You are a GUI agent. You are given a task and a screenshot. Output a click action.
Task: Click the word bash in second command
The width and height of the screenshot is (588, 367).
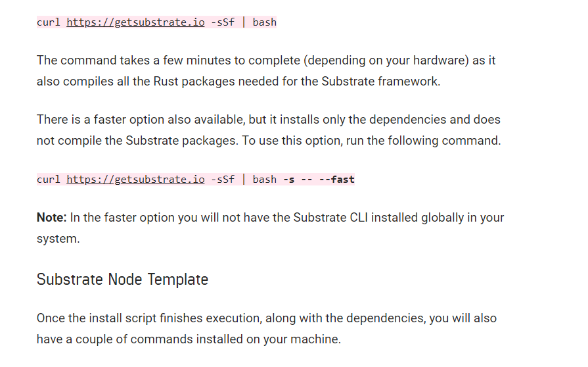pyautogui.click(x=265, y=180)
